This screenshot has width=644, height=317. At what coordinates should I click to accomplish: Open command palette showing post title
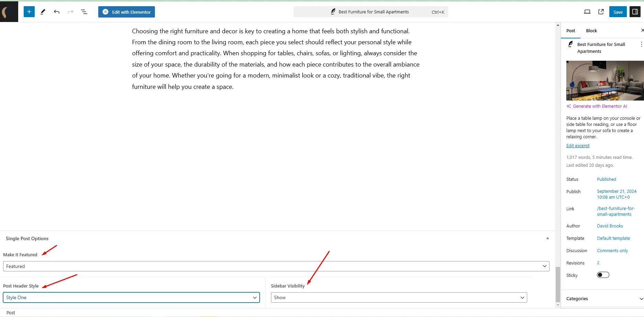(x=371, y=12)
